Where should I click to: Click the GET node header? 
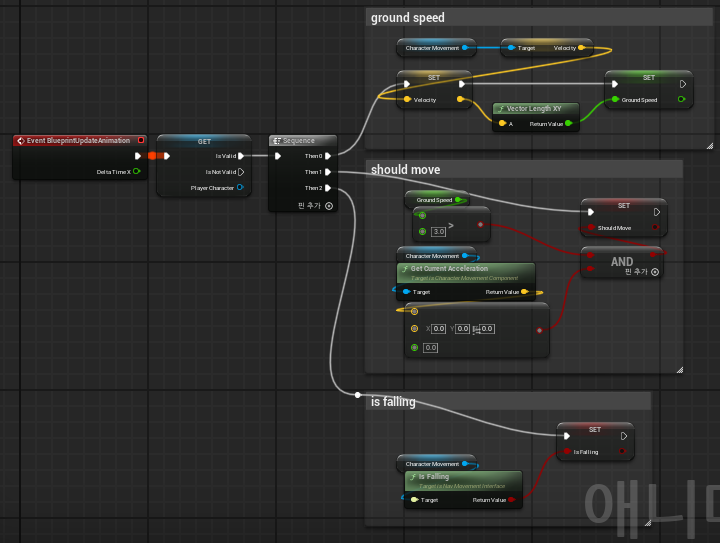coord(204,141)
